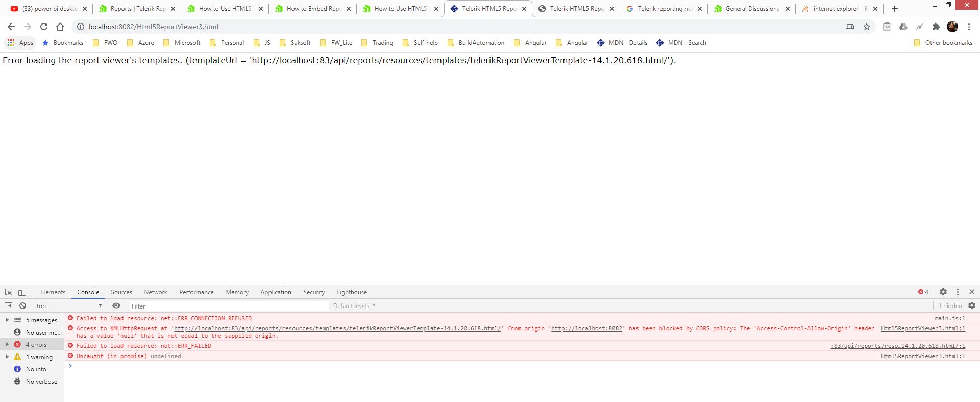This screenshot has width=980, height=402.
Task: Switch to the Elements panel
Action: click(x=53, y=292)
